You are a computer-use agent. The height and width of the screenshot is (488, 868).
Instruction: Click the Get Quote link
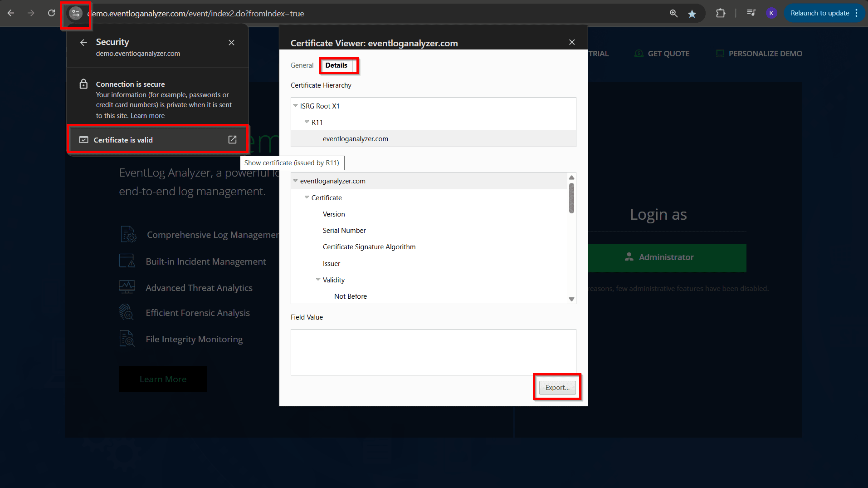point(668,54)
